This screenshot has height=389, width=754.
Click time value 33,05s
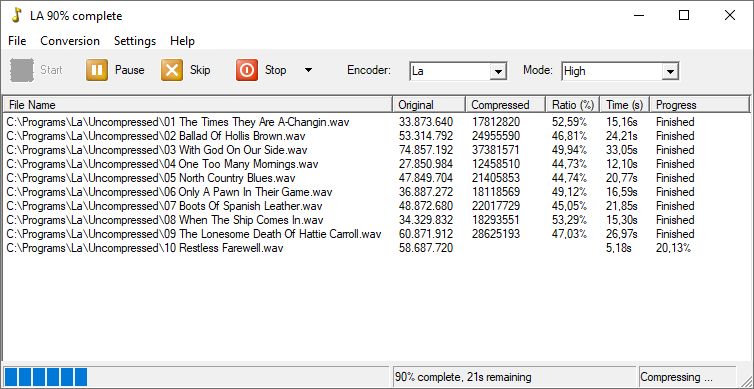(622, 150)
